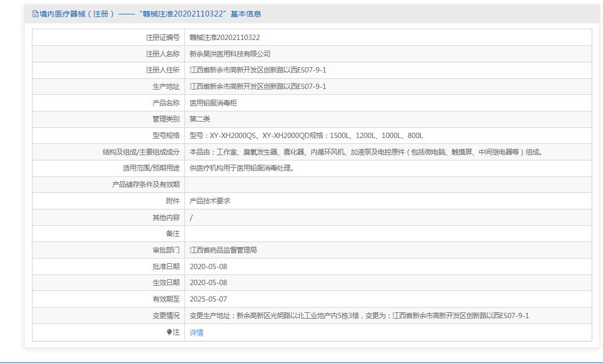Click expiry date value 2025-05-07
Viewport: 603px width, 364px height.
208,299
